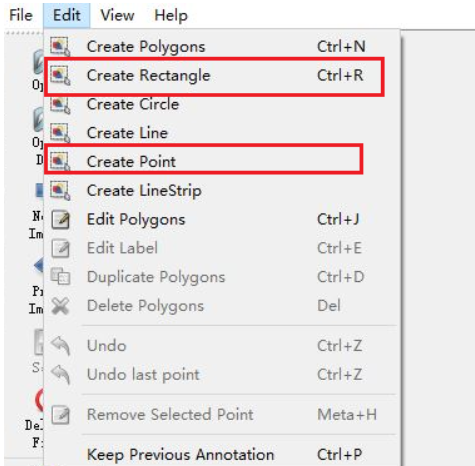Click the Create Polygons icon

pos(60,46)
